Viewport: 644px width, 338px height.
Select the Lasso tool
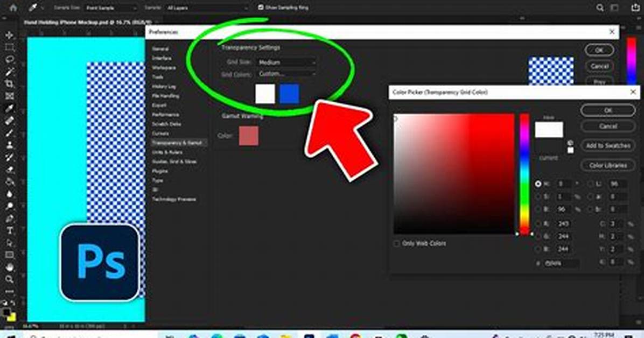(10, 59)
